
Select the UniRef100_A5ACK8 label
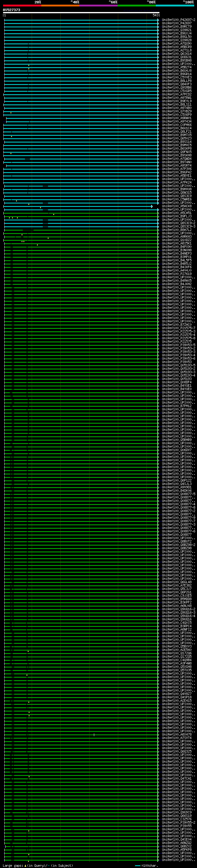tap(177, 206)
